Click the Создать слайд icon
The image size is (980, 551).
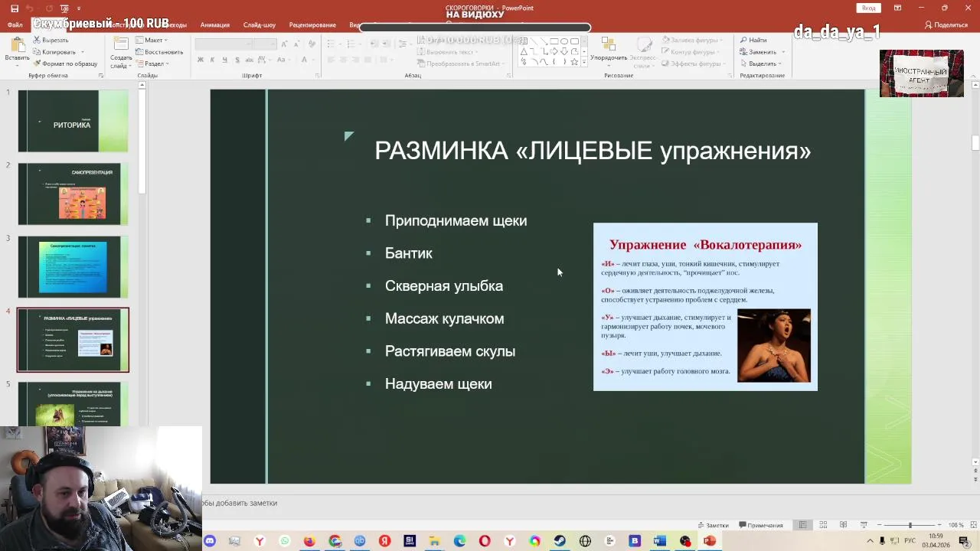(x=120, y=43)
